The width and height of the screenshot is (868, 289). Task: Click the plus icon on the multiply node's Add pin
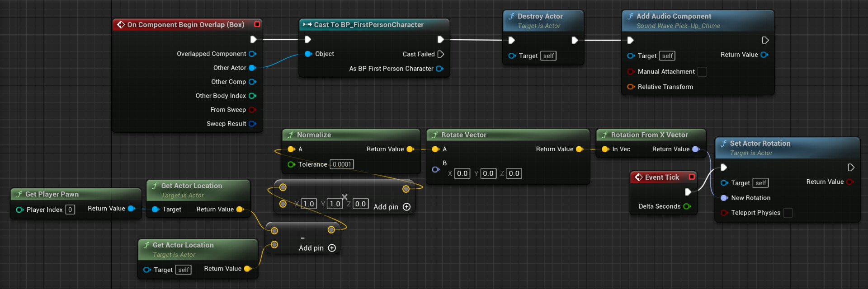pos(406,207)
